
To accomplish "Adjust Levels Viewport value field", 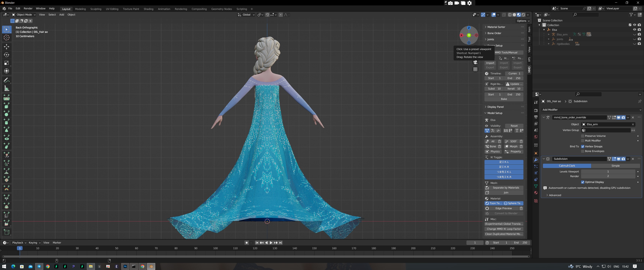I will tap(608, 172).
